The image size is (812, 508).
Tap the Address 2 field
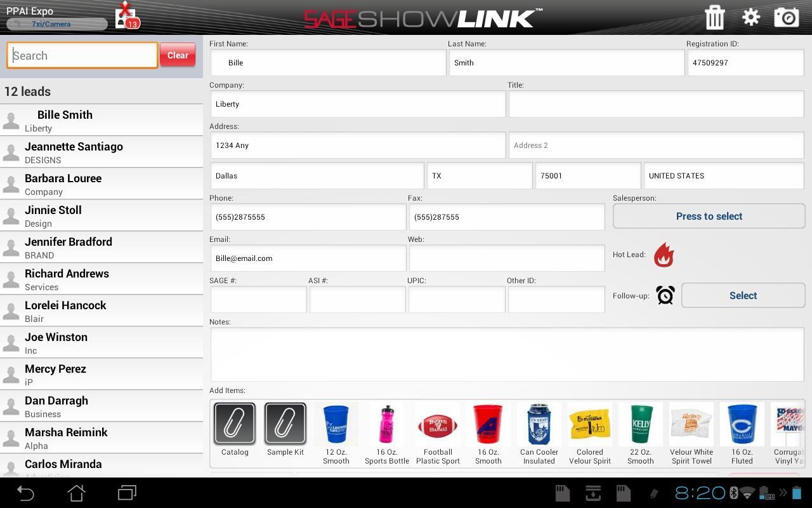(656, 145)
